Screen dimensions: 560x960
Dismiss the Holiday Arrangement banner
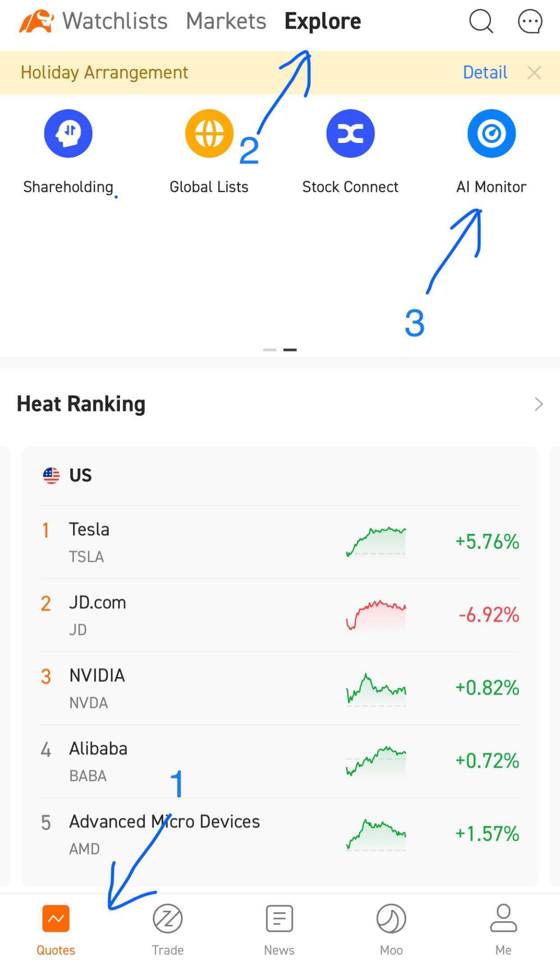pyautogui.click(x=534, y=73)
